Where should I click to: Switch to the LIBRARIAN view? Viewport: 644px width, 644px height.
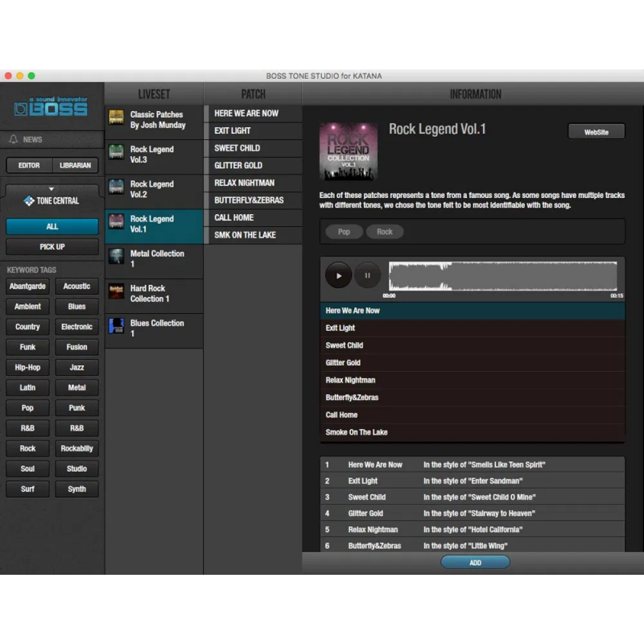pyautogui.click(x=75, y=165)
